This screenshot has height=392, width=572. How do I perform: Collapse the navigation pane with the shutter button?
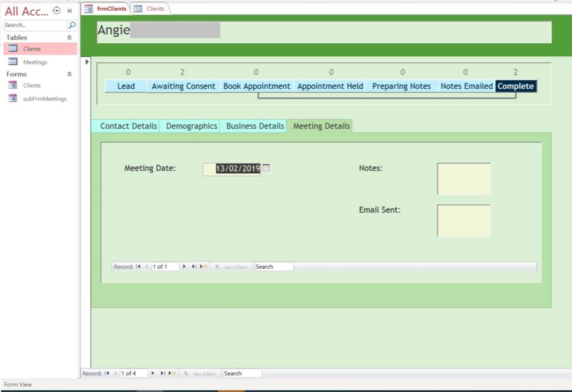70,11
